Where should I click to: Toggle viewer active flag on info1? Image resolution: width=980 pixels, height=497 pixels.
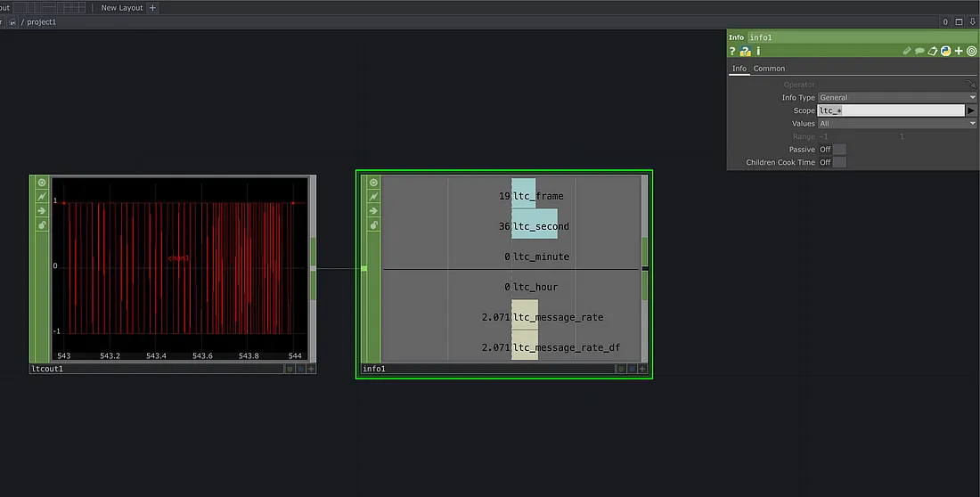coord(374,183)
